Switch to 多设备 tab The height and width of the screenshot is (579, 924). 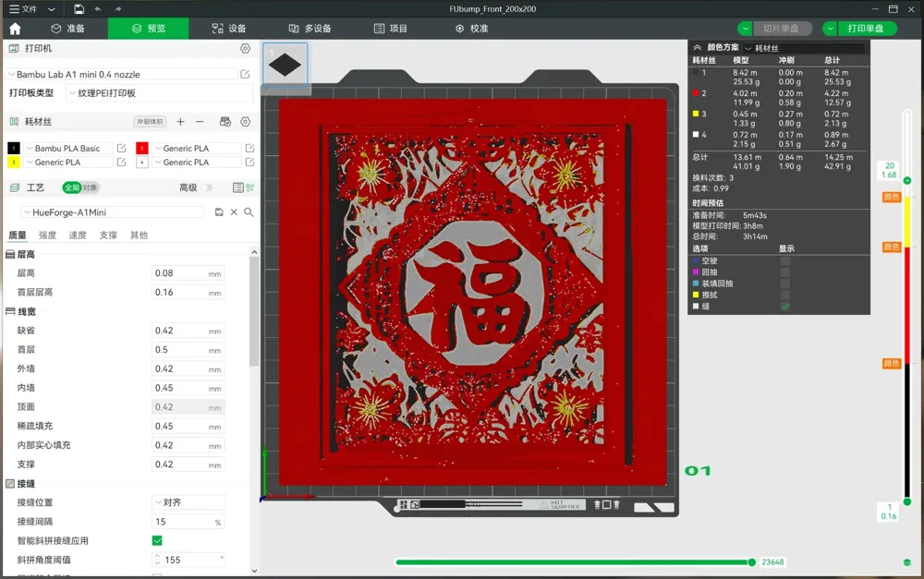click(310, 29)
